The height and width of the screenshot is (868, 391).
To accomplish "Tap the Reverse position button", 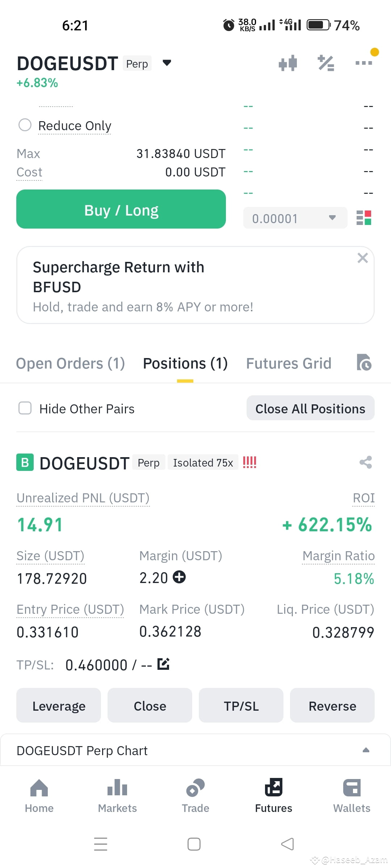I will pos(332,706).
